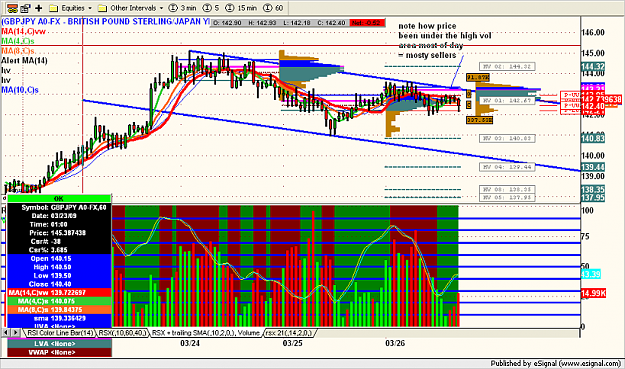Expand the Other Intervals dropdown arrow
Viewport: 625px width, 369px height.
click(161, 8)
